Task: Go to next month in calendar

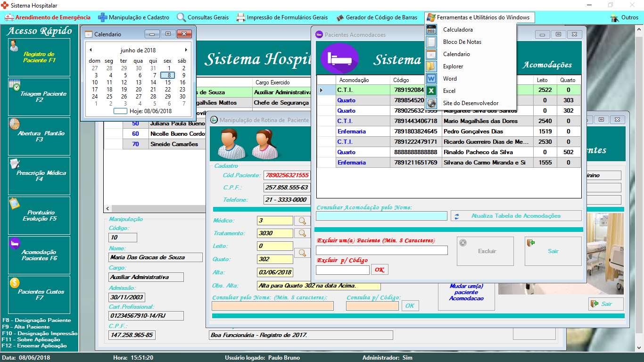Action: (186, 50)
